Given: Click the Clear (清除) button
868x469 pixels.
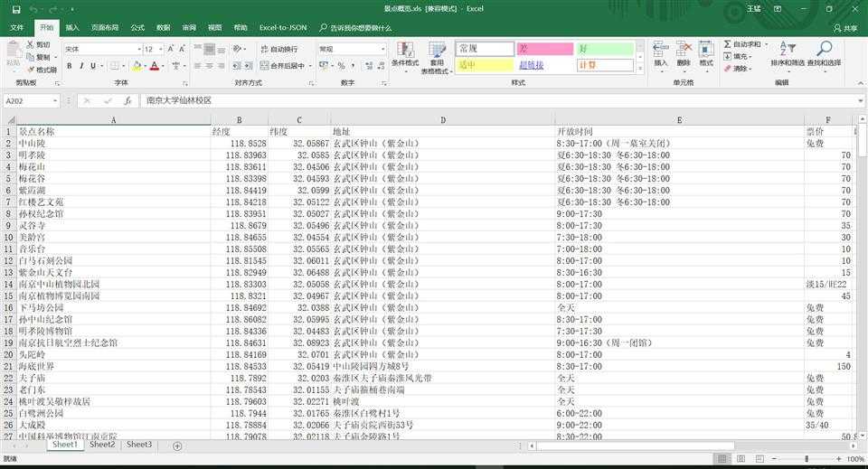Looking at the screenshot, I should pyautogui.click(x=737, y=69).
